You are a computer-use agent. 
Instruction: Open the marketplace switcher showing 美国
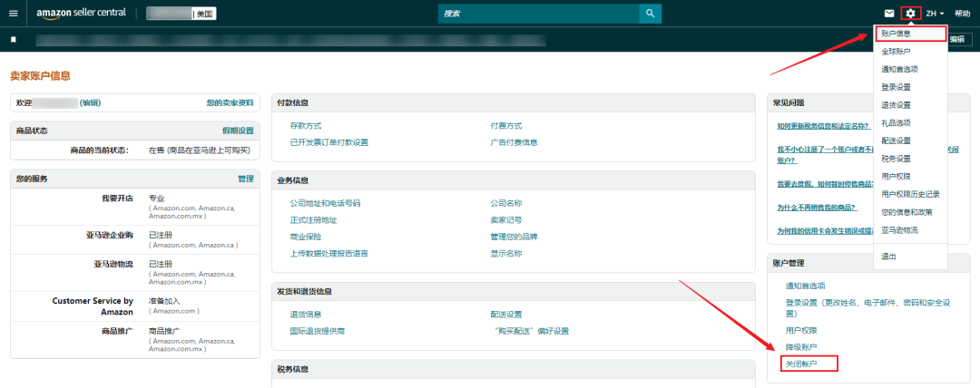[181, 14]
